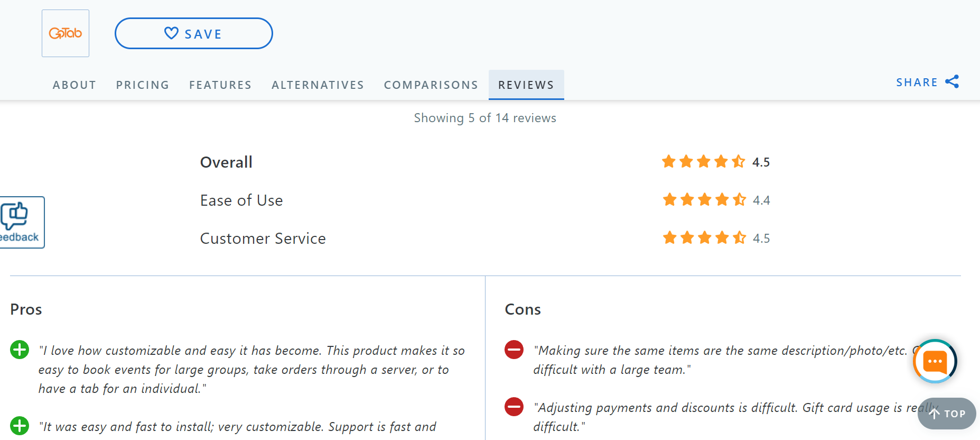Open the Feedback thumbs-up widget
Screen dimensions: 980x440
pyautogui.click(x=21, y=222)
